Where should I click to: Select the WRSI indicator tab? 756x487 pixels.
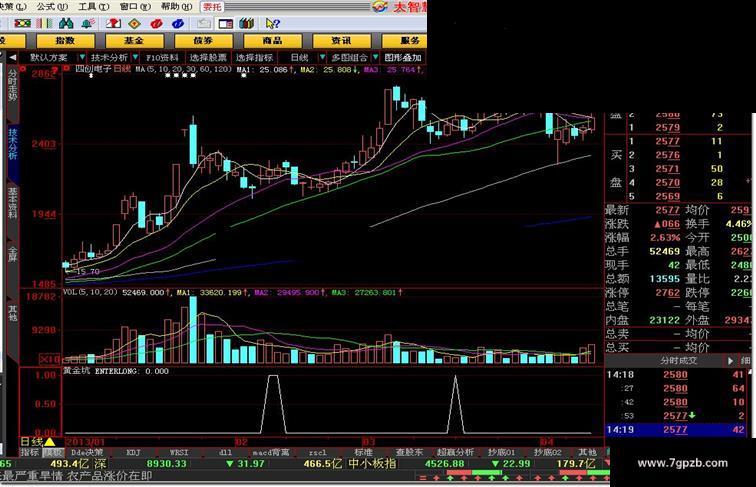[179, 452]
